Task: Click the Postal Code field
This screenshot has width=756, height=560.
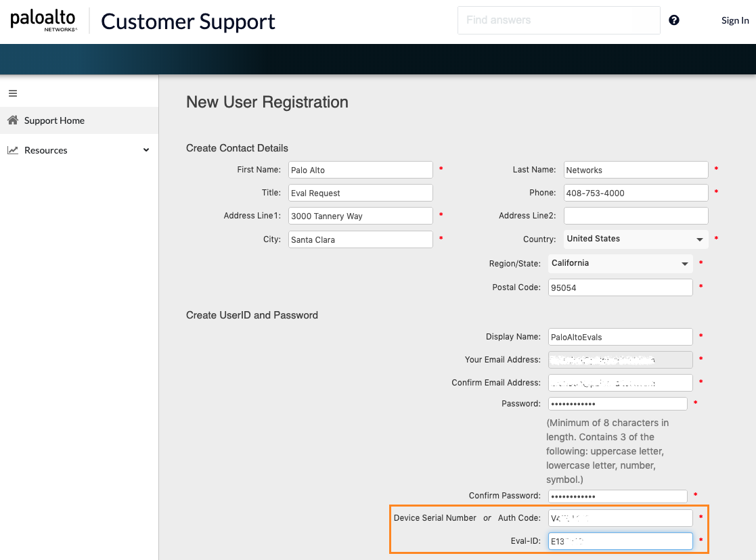Action: (619, 287)
